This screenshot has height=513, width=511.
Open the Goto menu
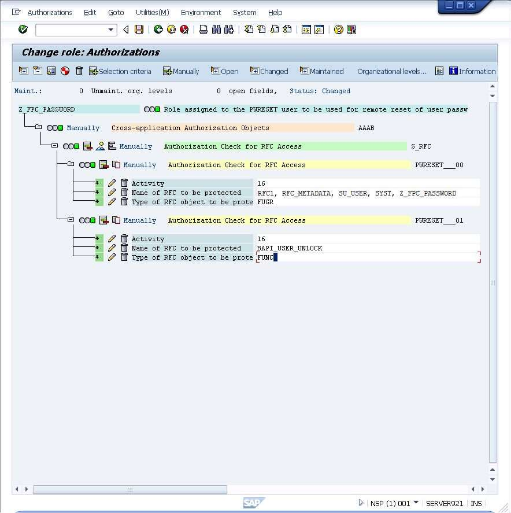(x=116, y=13)
